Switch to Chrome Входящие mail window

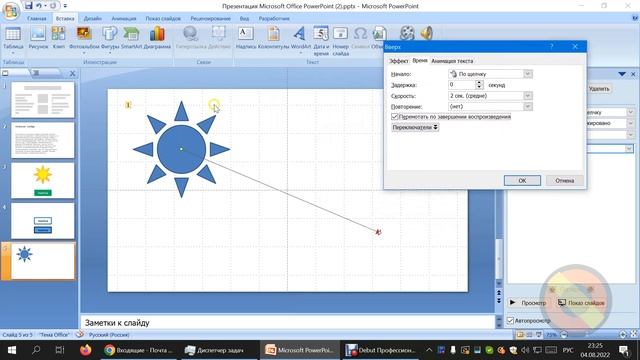[139, 350]
